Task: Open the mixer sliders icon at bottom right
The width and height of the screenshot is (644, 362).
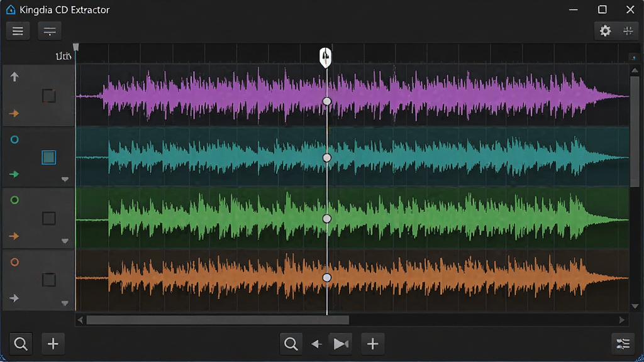Action: 623,344
